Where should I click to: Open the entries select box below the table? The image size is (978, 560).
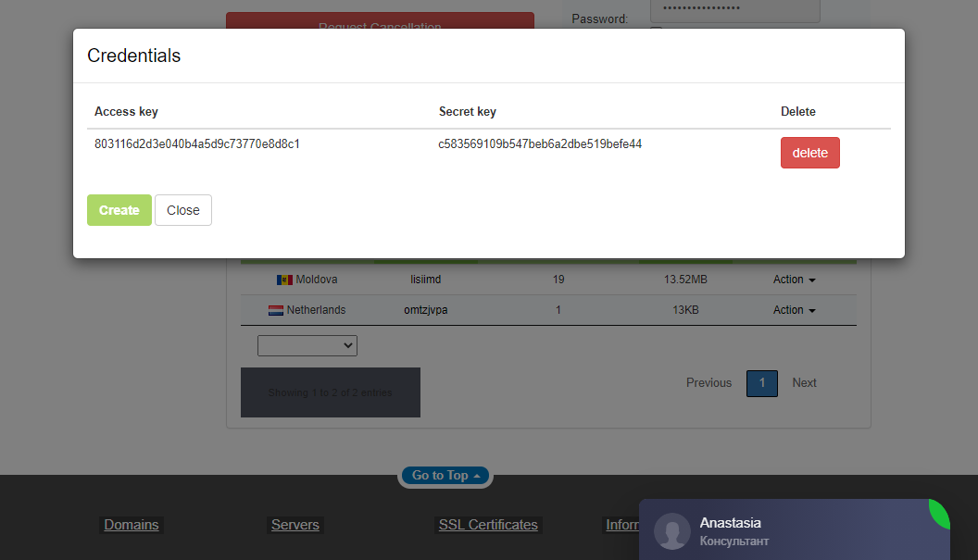307,345
